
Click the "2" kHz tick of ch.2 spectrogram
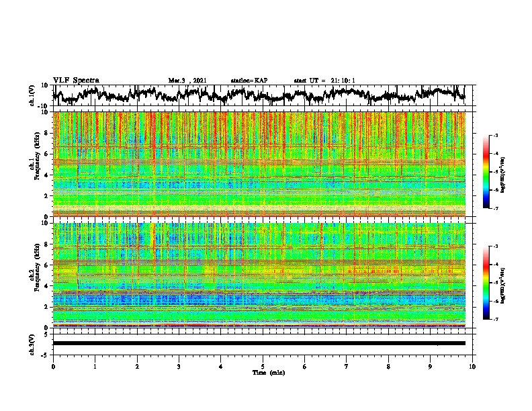pos(47,307)
